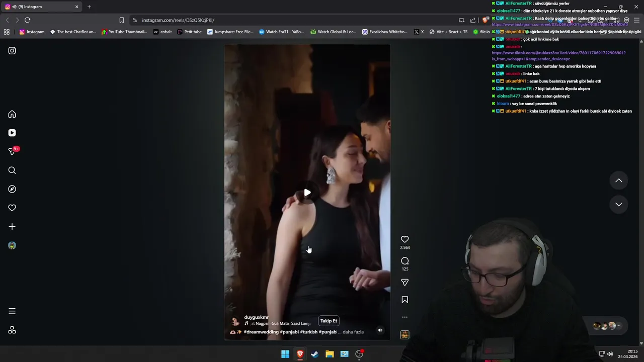Open site settings icon in address bar

pyautogui.click(x=134, y=20)
